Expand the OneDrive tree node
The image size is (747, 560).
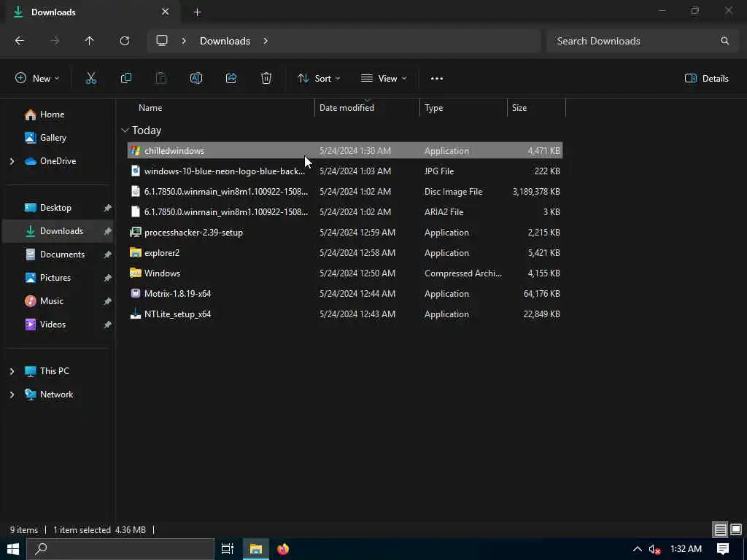click(12, 161)
